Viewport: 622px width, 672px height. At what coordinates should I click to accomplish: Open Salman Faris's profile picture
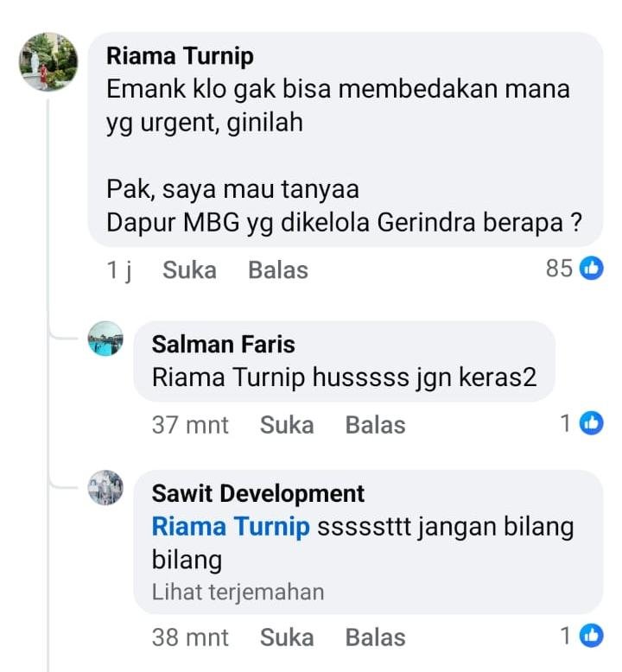pyautogui.click(x=105, y=339)
